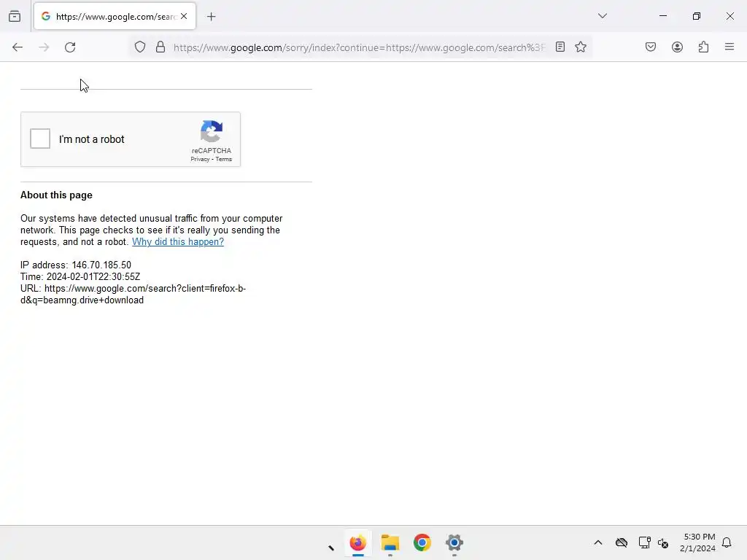Go back with the back arrow
The height and width of the screenshot is (560, 747).
18,47
